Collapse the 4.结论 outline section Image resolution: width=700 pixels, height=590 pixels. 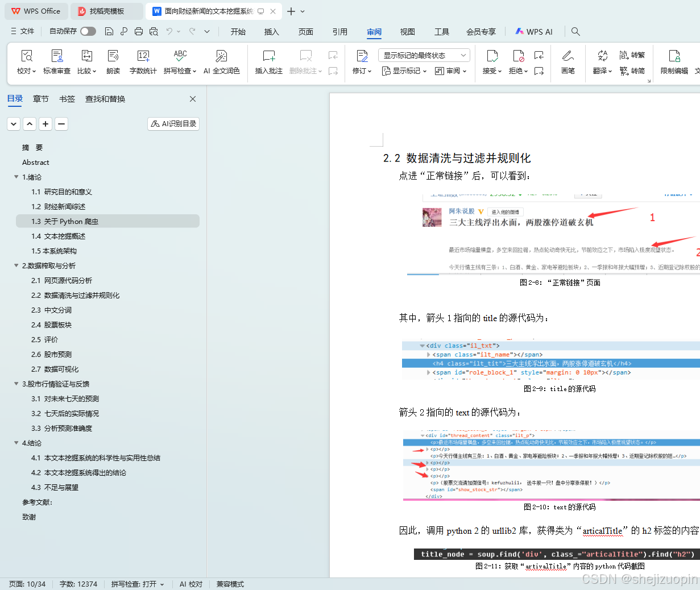pos(16,443)
